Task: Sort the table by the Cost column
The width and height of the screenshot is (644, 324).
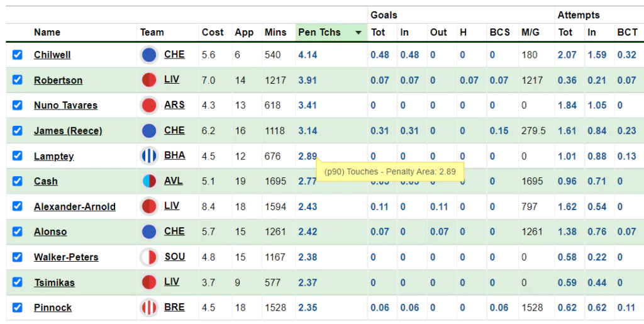Action: click(213, 32)
